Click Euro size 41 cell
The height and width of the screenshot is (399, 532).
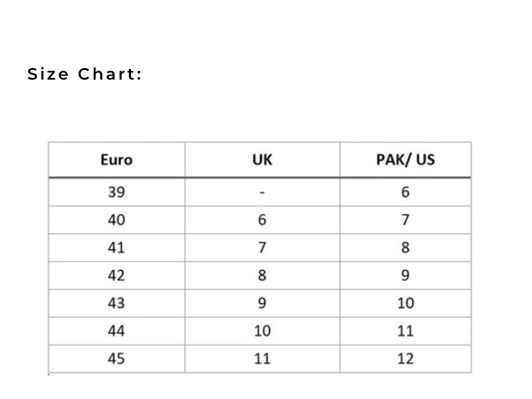click(x=116, y=248)
